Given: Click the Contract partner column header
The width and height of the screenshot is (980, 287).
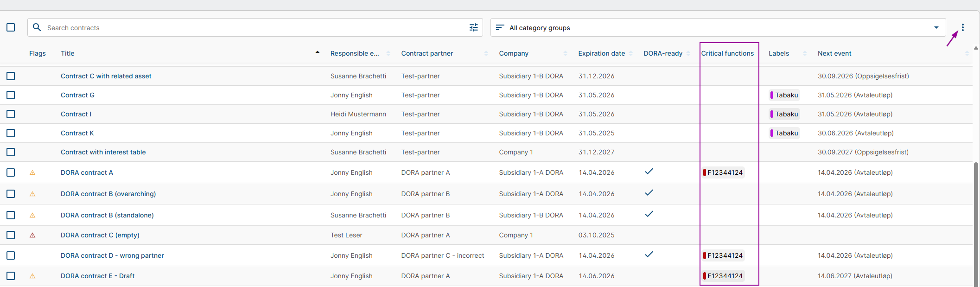Looking at the screenshot, I should (x=427, y=53).
